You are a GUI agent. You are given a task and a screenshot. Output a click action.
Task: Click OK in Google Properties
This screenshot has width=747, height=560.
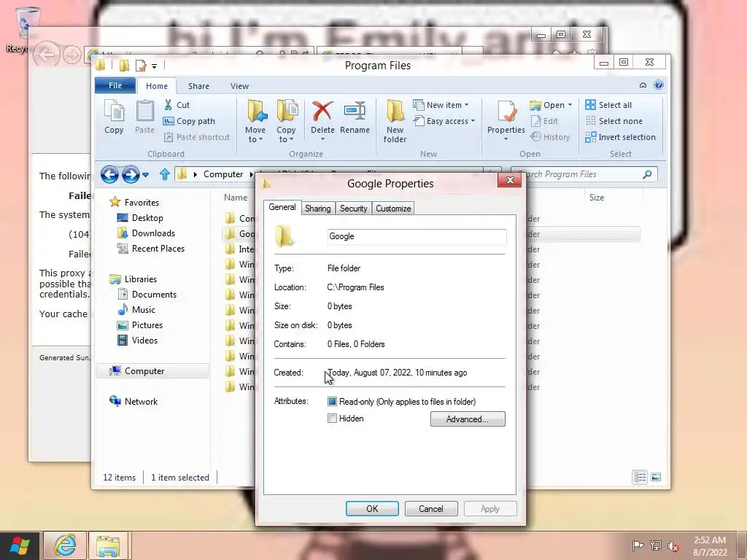[372, 508]
